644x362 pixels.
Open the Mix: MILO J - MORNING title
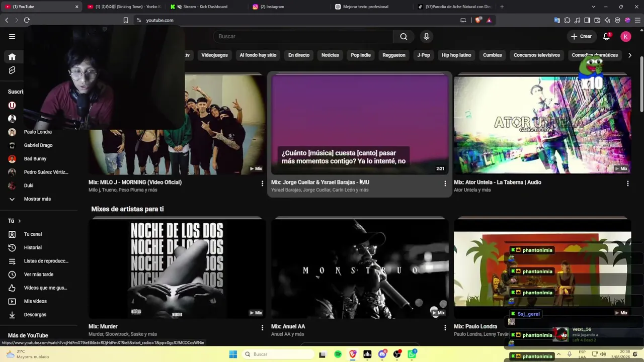(135, 183)
